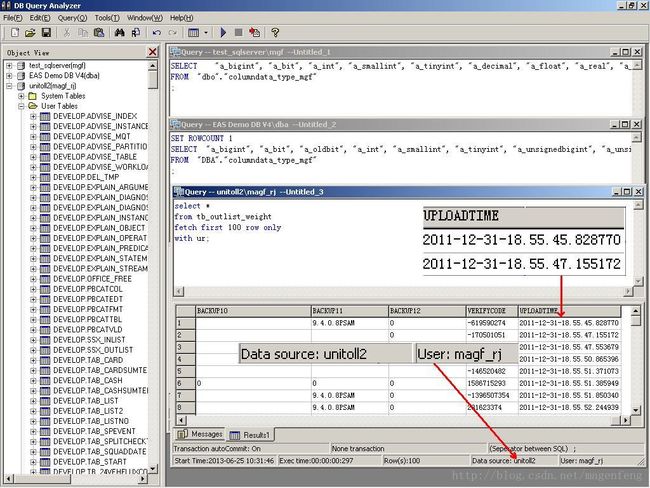The height and width of the screenshot is (488, 650).
Task: Click the BACKUP10 column header
Action: click(253, 311)
